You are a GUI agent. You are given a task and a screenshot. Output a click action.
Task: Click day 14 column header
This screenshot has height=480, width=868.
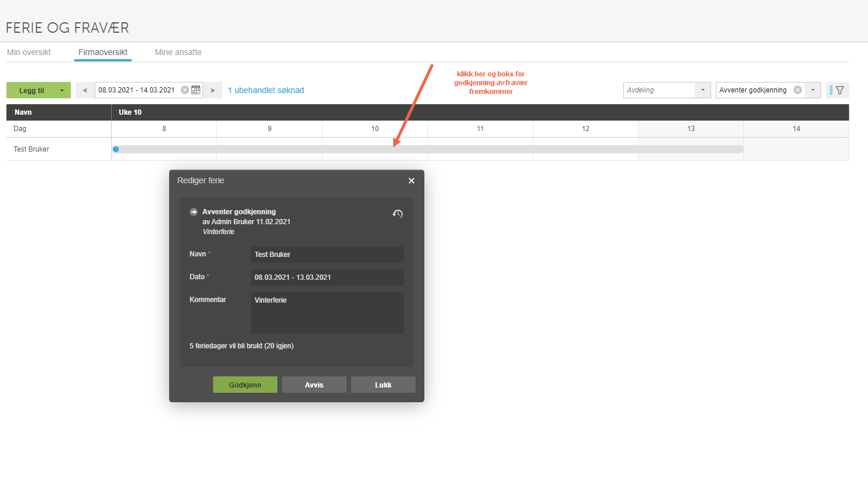click(797, 129)
